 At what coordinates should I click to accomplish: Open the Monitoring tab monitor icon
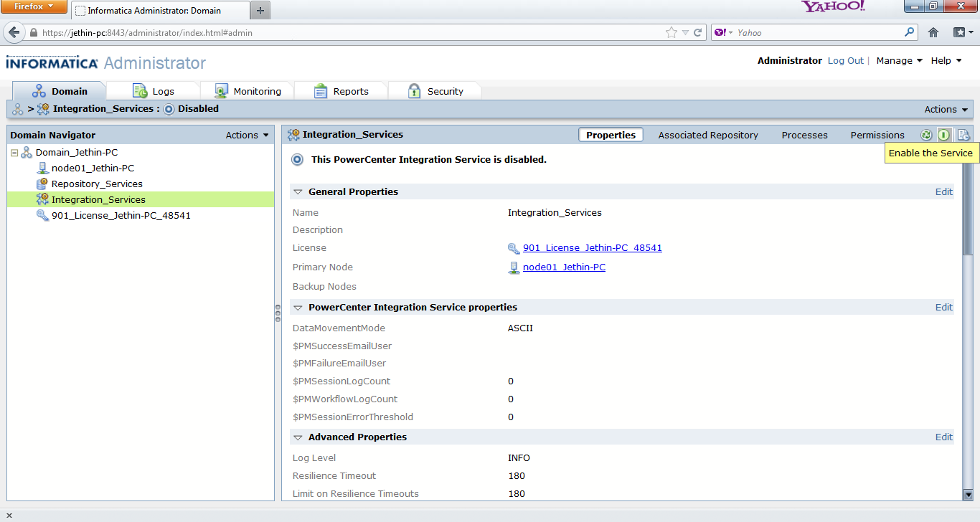pyautogui.click(x=220, y=90)
